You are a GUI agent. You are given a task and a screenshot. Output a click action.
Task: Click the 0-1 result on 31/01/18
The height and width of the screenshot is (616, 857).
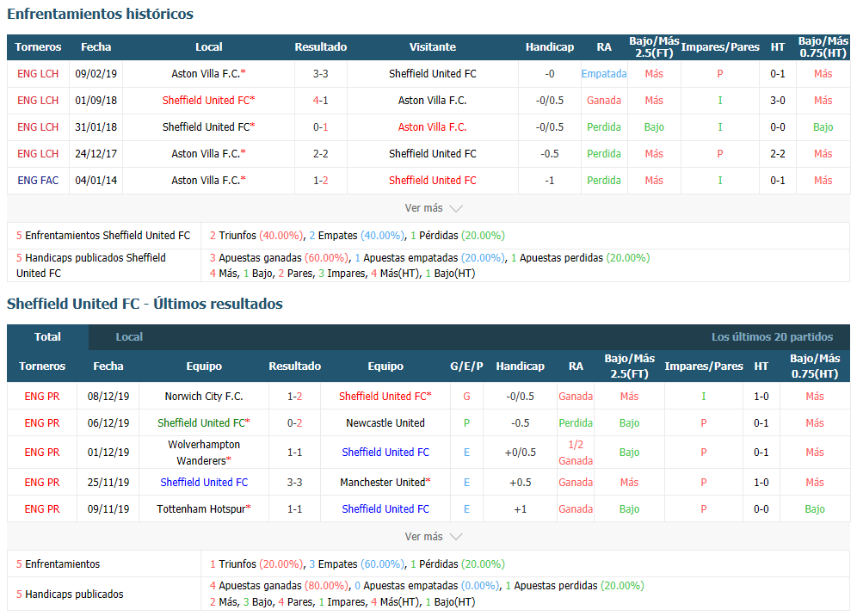tap(320, 127)
